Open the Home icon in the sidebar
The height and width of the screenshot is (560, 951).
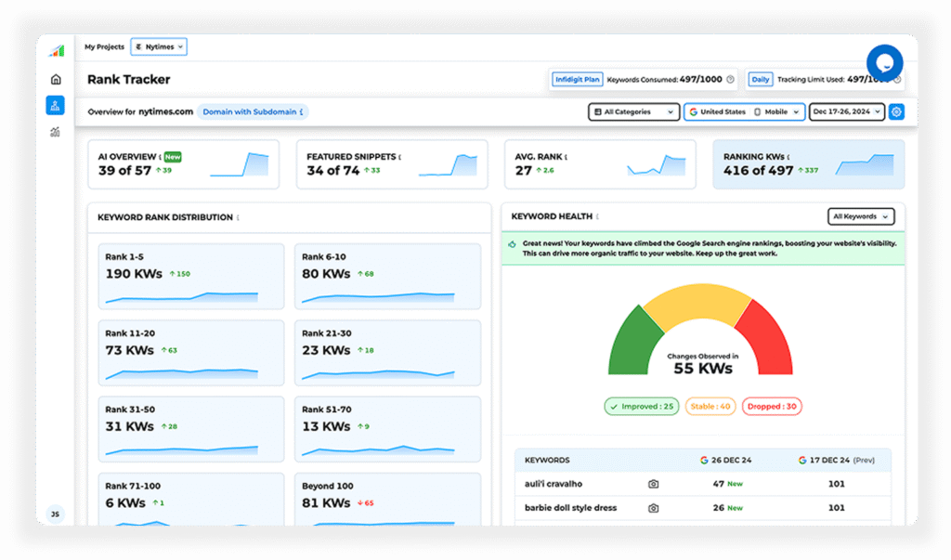pyautogui.click(x=56, y=80)
